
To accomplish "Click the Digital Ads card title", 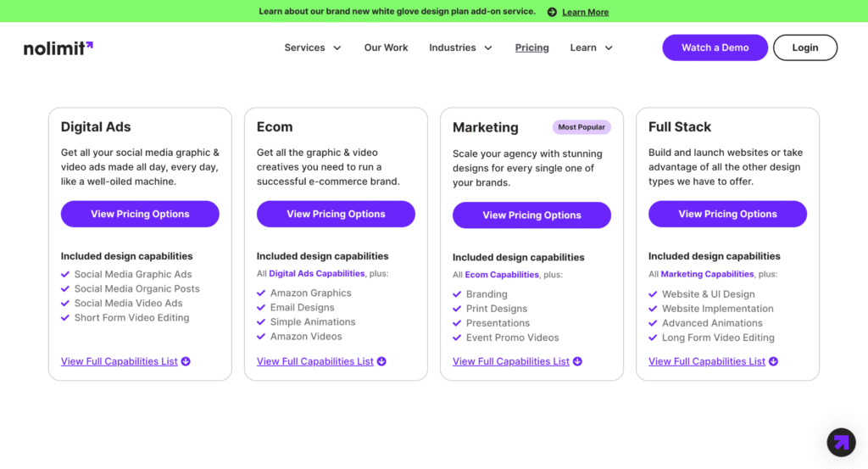I will 96,127.
